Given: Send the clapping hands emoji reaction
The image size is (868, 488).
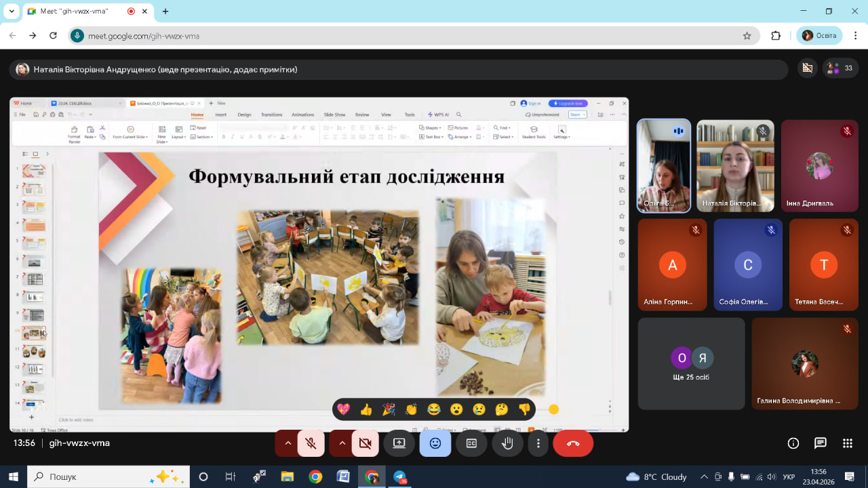Looking at the screenshot, I should tap(411, 409).
